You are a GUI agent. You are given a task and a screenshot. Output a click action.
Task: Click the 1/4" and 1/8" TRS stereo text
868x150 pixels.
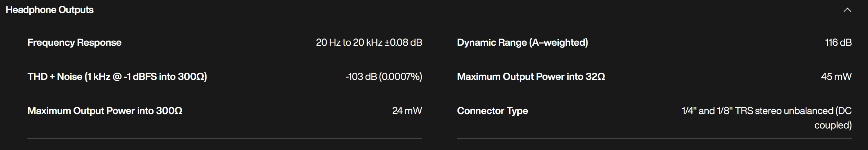coord(732,111)
